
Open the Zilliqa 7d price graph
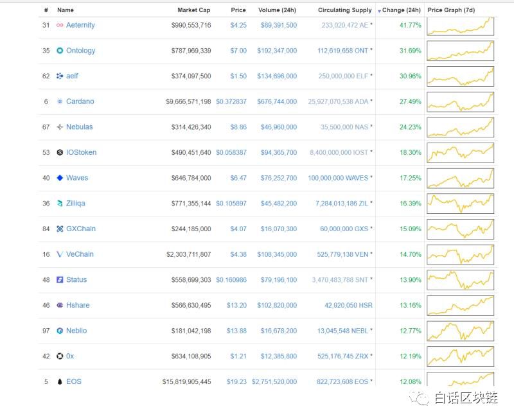[x=460, y=204]
